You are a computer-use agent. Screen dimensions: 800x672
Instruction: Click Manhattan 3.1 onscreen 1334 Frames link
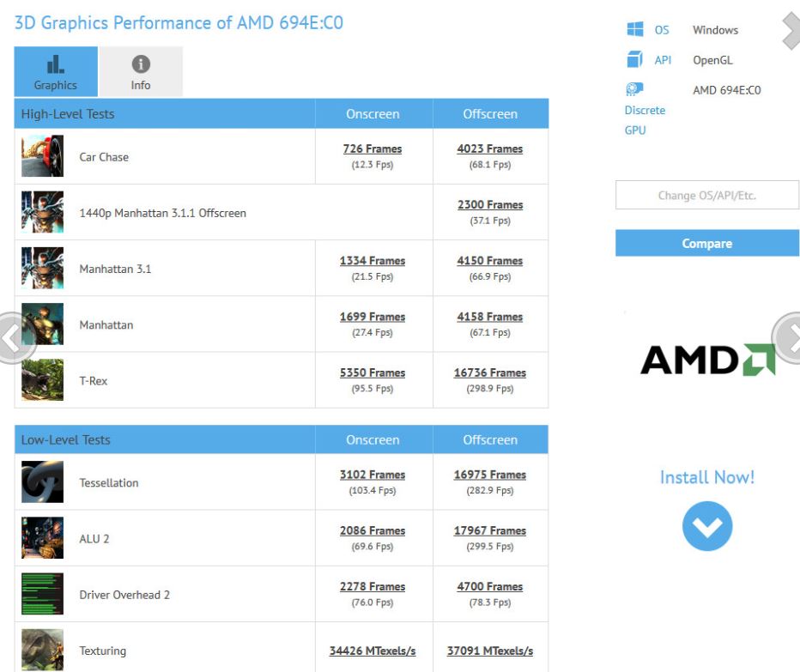[x=373, y=261]
